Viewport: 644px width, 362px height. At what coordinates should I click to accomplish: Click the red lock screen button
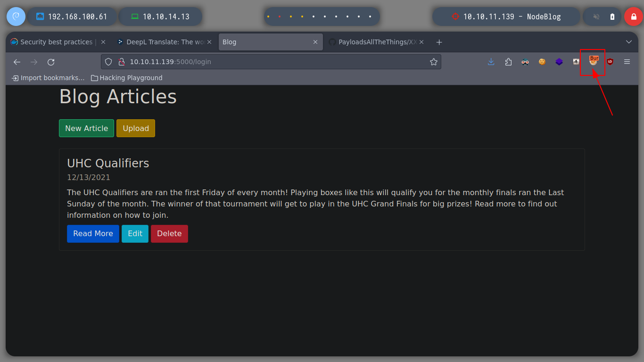point(634,16)
